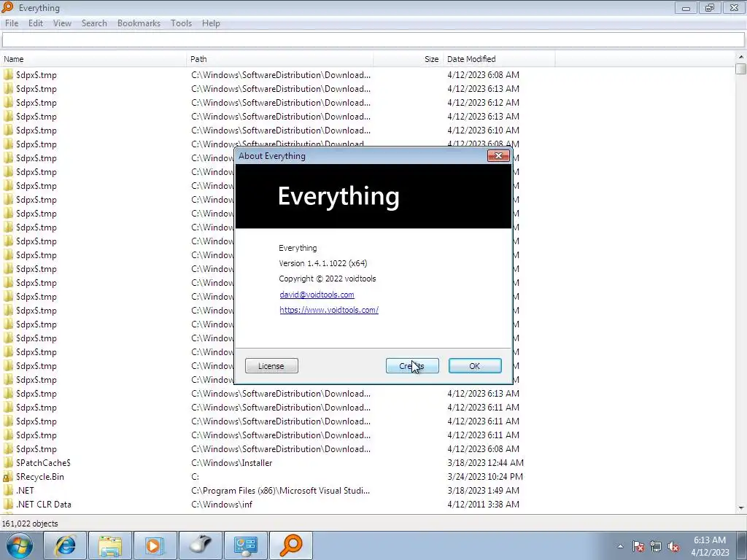Click the 4/12/2023 6:12 AM date cell
Viewport: 747px width, 560px height.
coord(483,102)
